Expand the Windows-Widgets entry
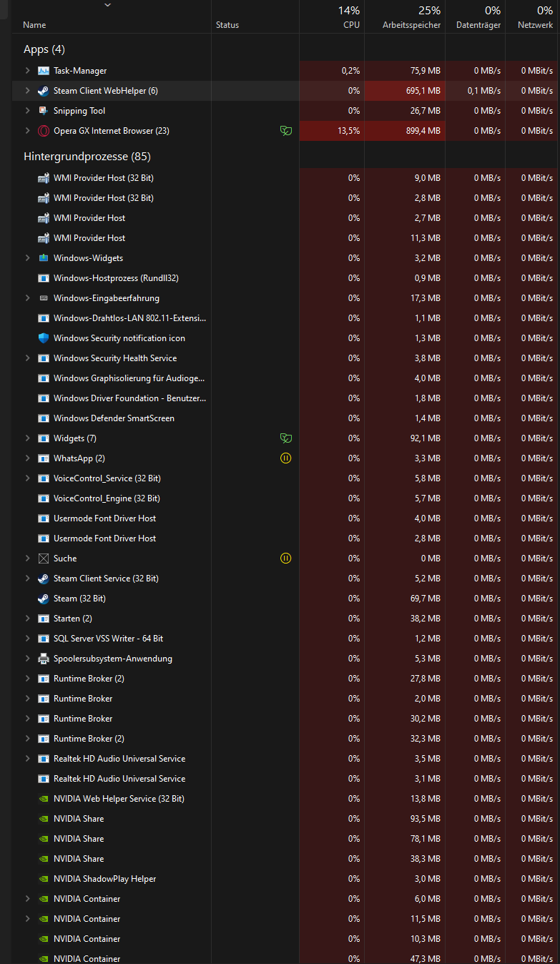This screenshot has height=964, width=560. (x=27, y=258)
